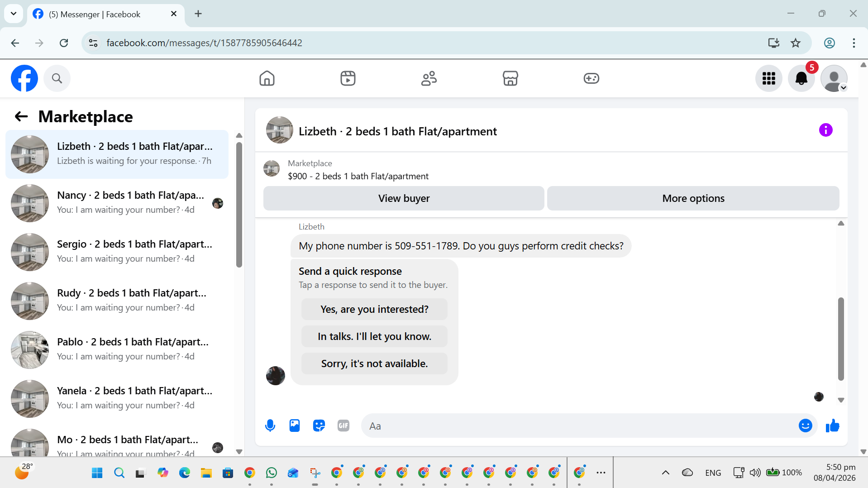This screenshot has width=868, height=488.
Task: Open the emoji picker smiley
Action: click(x=806, y=426)
